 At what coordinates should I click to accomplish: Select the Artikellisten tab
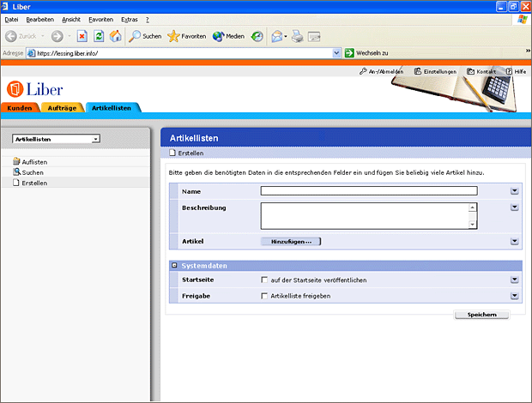[x=112, y=108]
